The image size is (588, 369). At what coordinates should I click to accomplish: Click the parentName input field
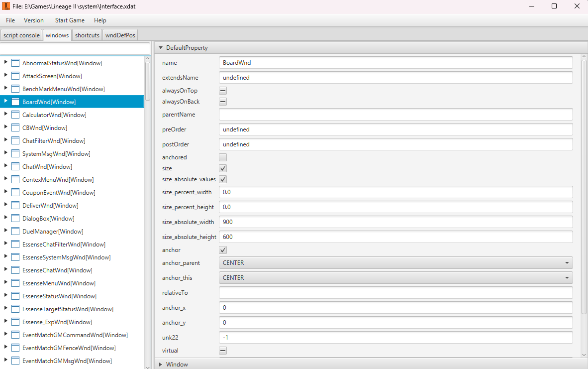tap(395, 115)
